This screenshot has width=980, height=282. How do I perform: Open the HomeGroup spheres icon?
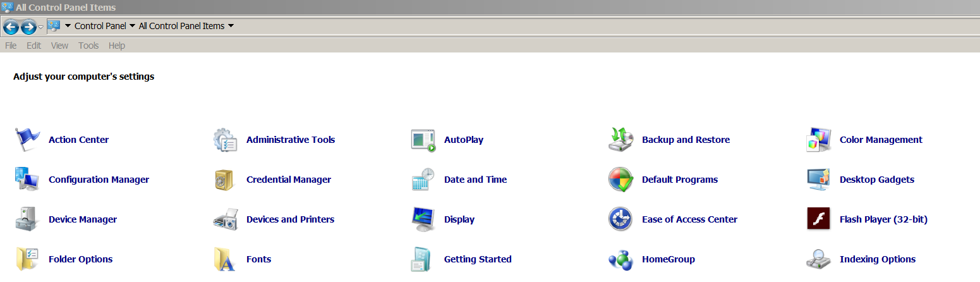click(x=620, y=259)
